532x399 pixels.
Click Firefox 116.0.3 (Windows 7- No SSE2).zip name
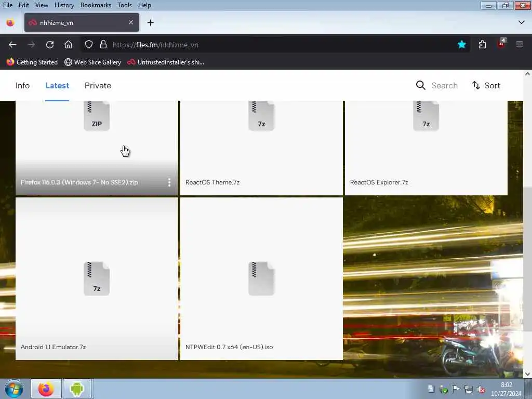click(79, 182)
